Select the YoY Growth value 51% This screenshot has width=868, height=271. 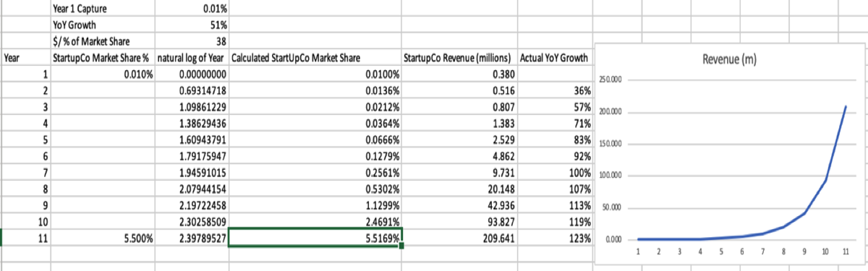point(192,25)
